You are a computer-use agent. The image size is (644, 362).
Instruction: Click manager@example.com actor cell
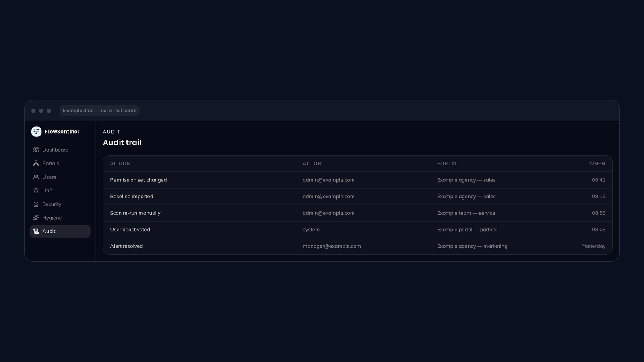332,246
